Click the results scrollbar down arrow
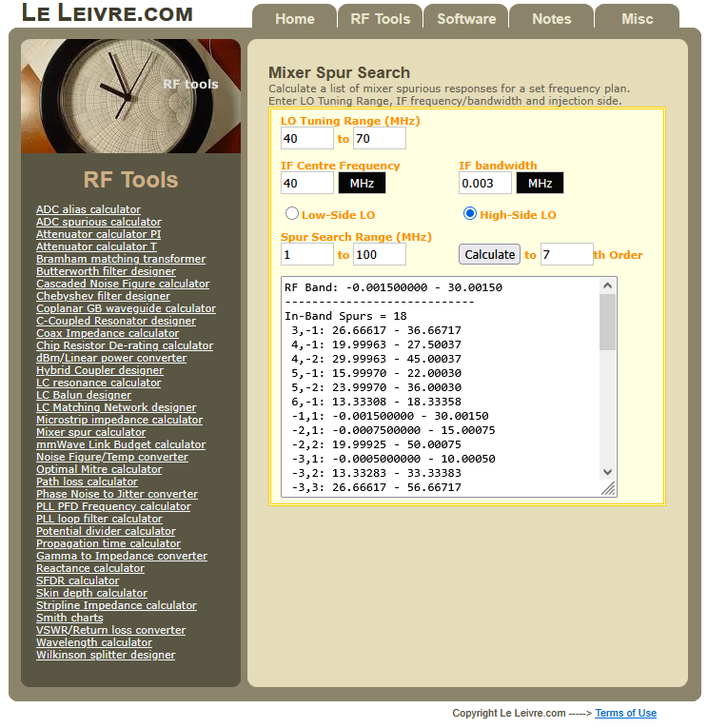 tap(608, 472)
